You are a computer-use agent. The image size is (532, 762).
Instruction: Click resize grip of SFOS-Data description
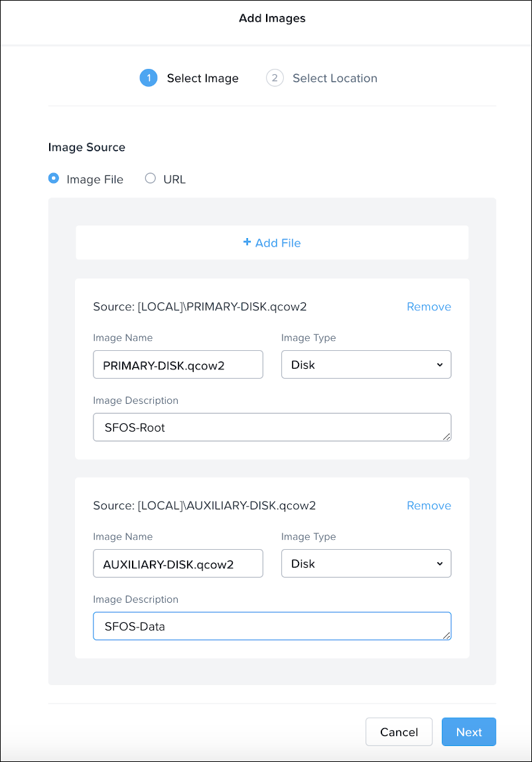point(446,635)
